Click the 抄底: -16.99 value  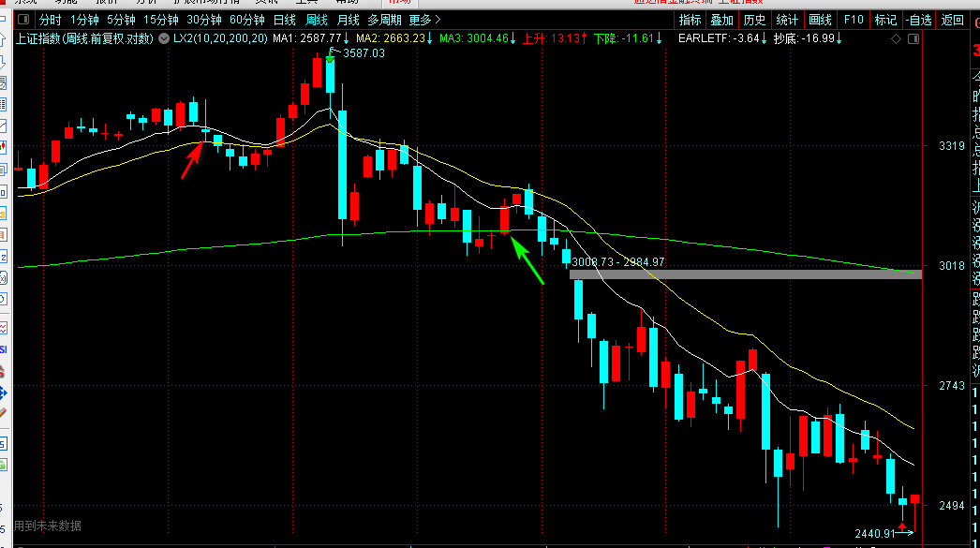(804, 38)
